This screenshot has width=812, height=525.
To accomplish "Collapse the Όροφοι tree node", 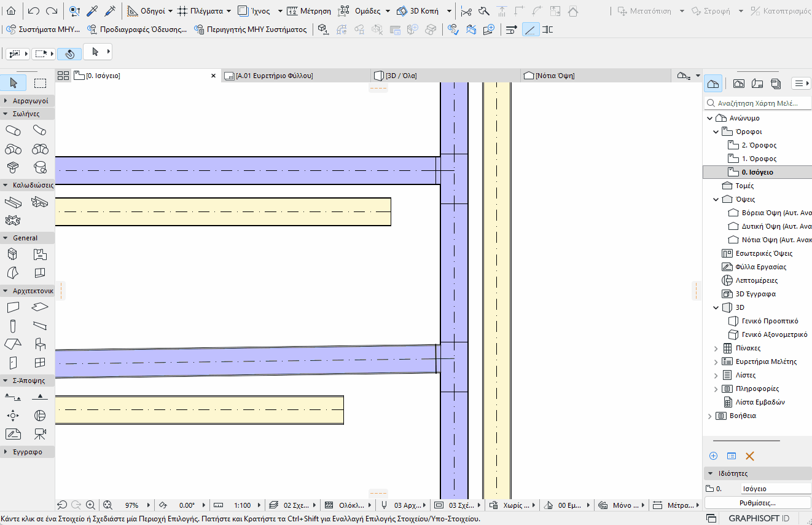I will tap(716, 132).
